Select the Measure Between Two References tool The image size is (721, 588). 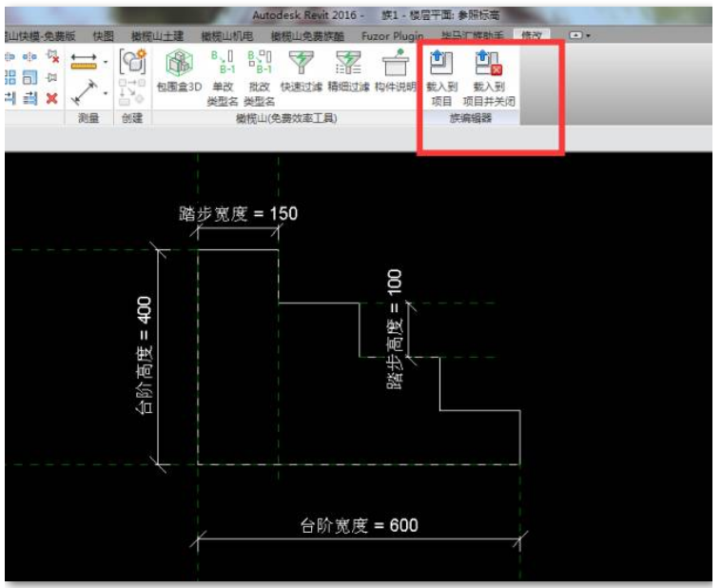point(84,61)
